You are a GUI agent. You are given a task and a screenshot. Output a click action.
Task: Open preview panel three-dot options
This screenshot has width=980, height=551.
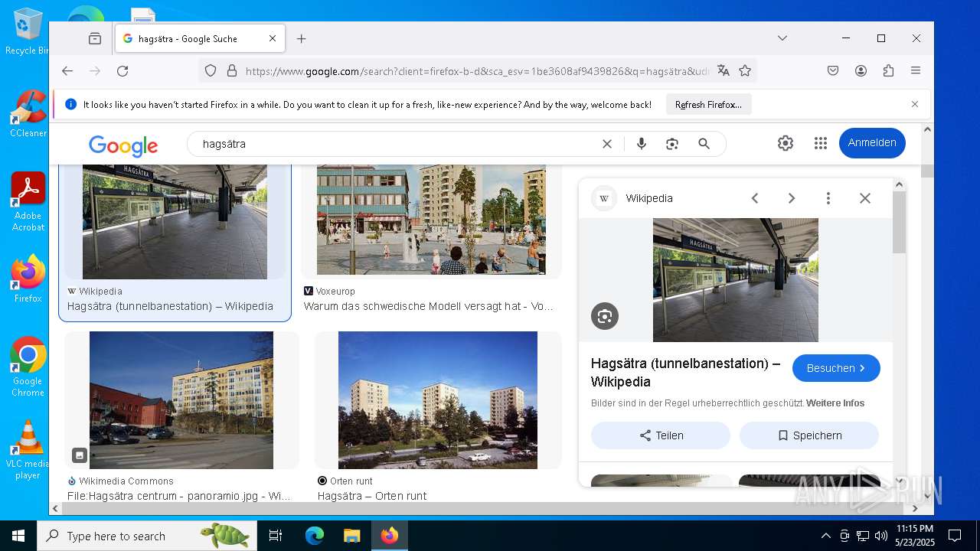point(828,198)
